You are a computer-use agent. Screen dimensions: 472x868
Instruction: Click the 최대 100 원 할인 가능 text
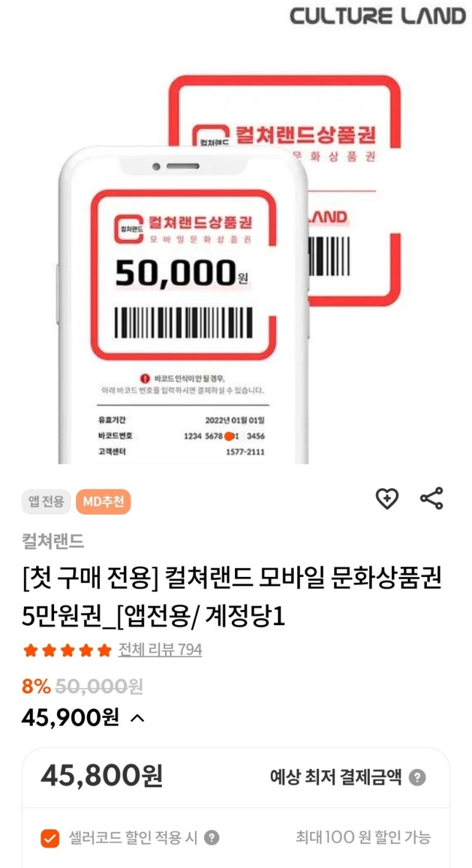point(363,837)
